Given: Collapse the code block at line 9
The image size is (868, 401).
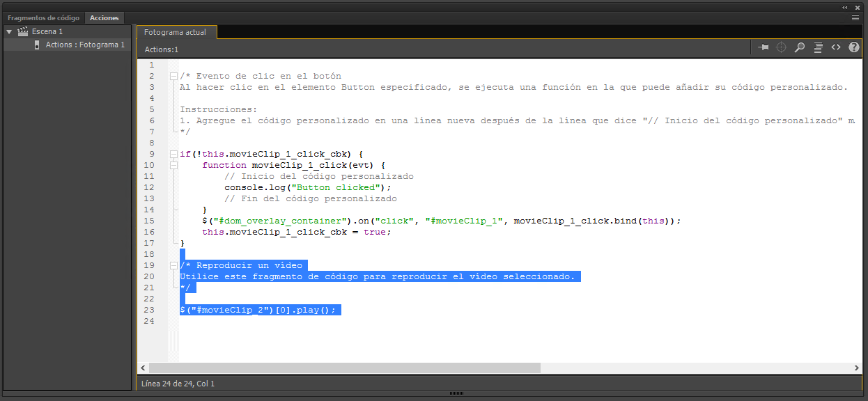Looking at the screenshot, I should click(173, 154).
